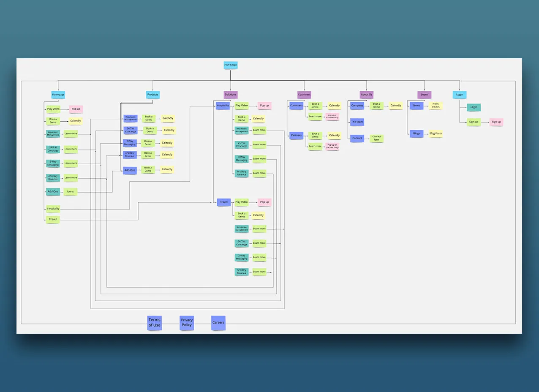Viewport: 539px width, 392px height.
Task: Select teal '2-Way Messaging' note in Homepage column
Action: [53, 163]
